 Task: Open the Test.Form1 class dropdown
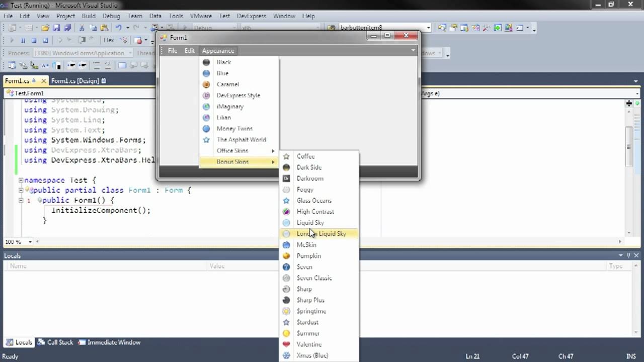(80, 94)
